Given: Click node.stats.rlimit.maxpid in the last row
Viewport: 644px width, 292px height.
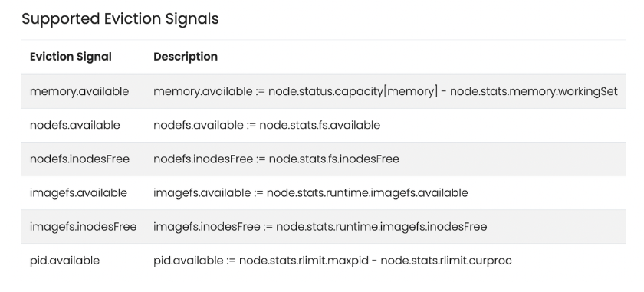Looking at the screenshot, I should [x=304, y=261].
